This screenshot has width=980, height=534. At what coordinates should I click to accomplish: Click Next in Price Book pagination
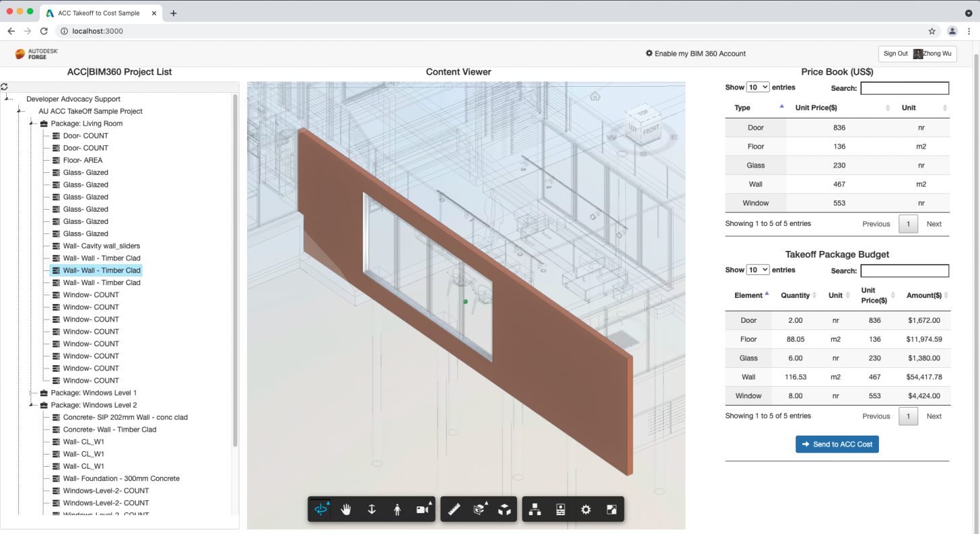pyautogui.click(x=934, y=224)
